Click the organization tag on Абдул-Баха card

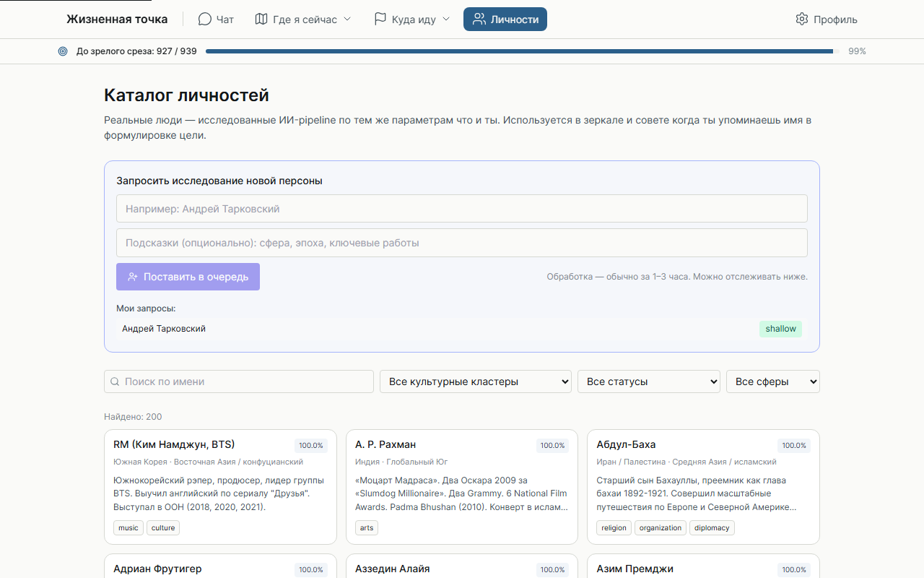pos(661,527)
